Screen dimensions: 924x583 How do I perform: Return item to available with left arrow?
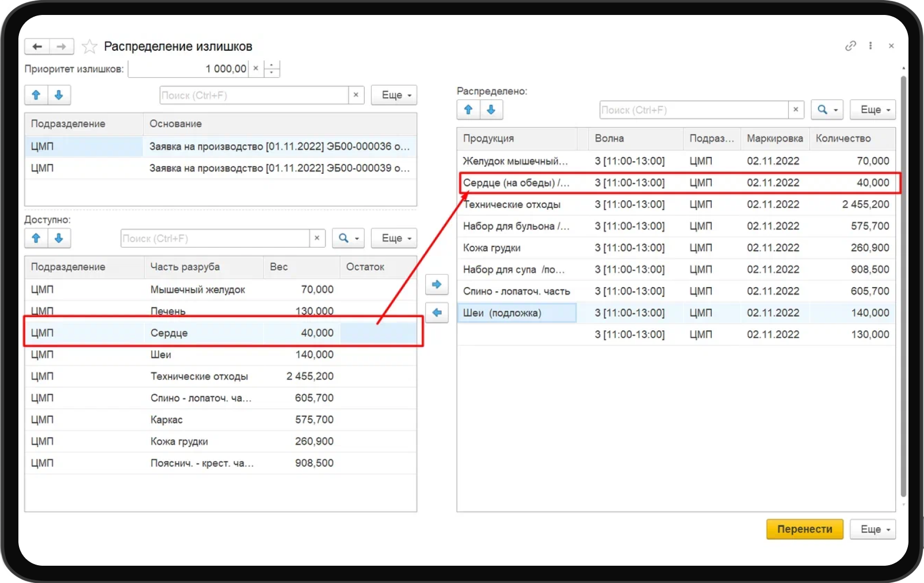point(437,313)
